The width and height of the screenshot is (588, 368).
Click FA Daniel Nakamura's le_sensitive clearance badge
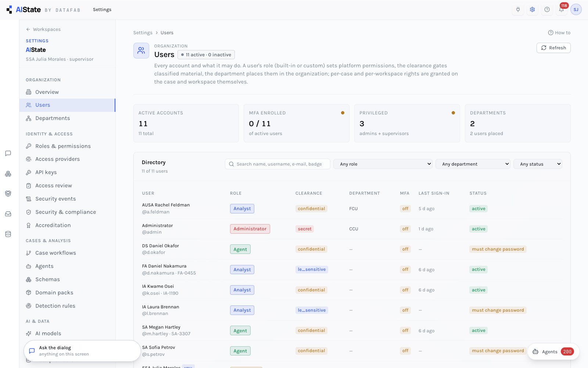(x=312, y=269)
